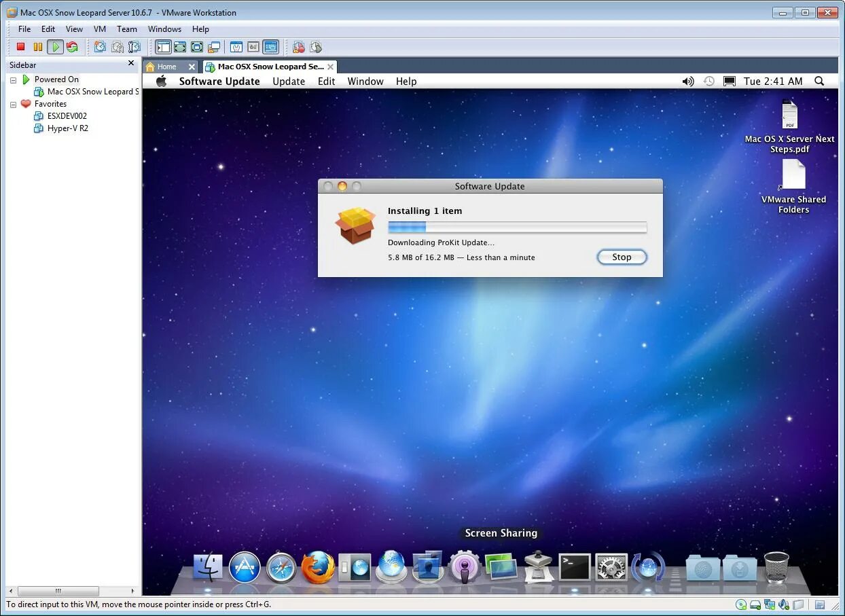This screenshot has width=845, height=616.
Task: Toggle the VMware sidebar visibility
Action: (163, 47)
